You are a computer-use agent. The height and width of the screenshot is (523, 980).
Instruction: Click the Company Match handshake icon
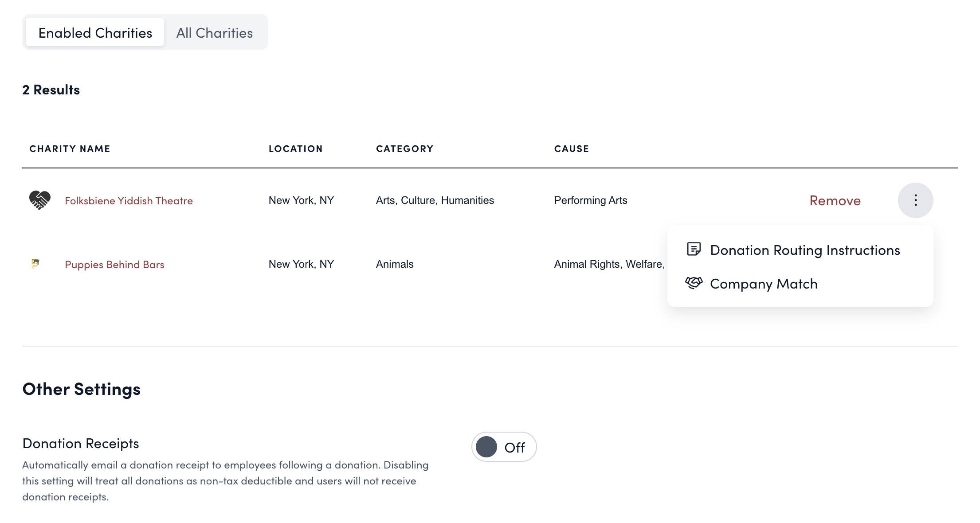[694, 283]
